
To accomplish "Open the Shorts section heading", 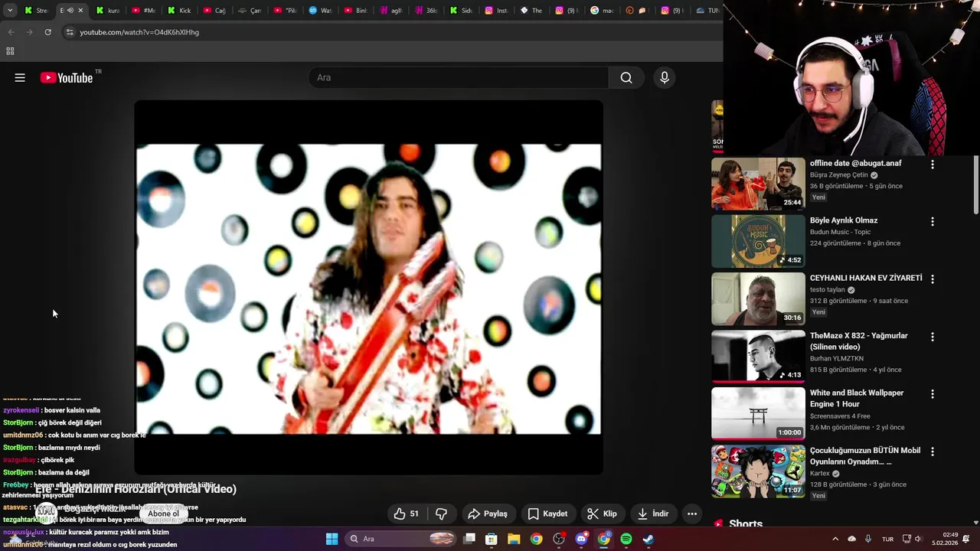I will click(x=746, y=524).
